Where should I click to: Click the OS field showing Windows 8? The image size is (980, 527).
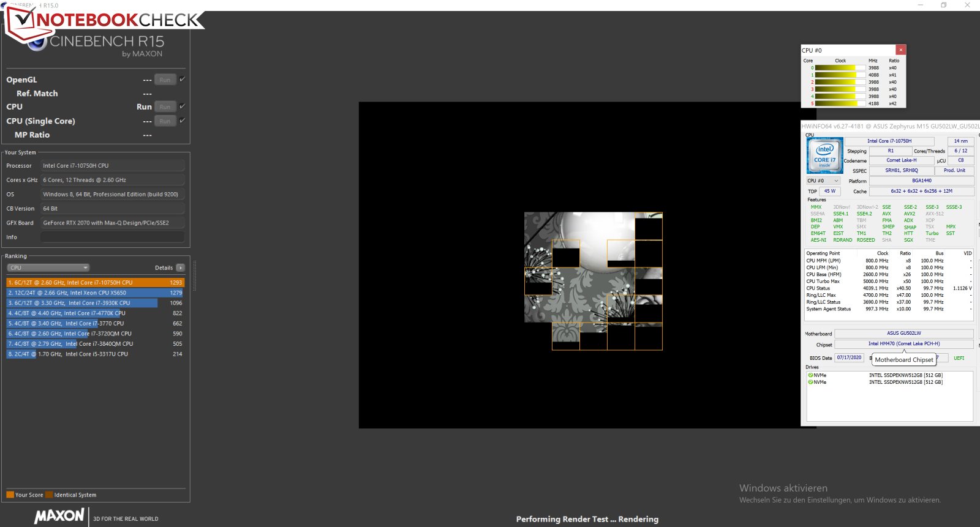(113, 194)
